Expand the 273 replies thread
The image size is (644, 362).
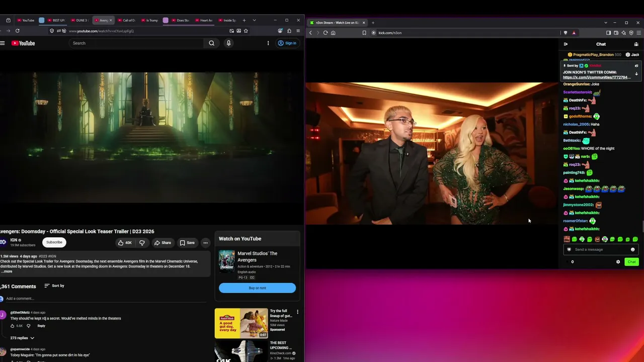pyautogui.click(x=22, y=338)
